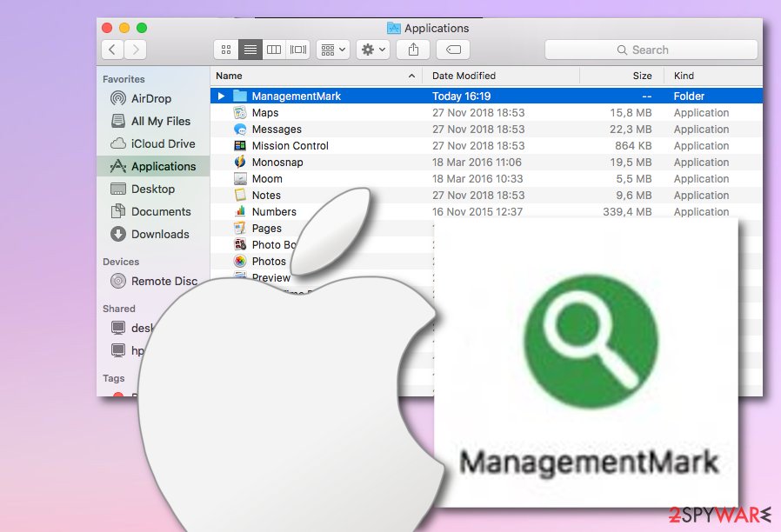Select the Photos application icon
781x532 pixels.
[x=240, y=261]
